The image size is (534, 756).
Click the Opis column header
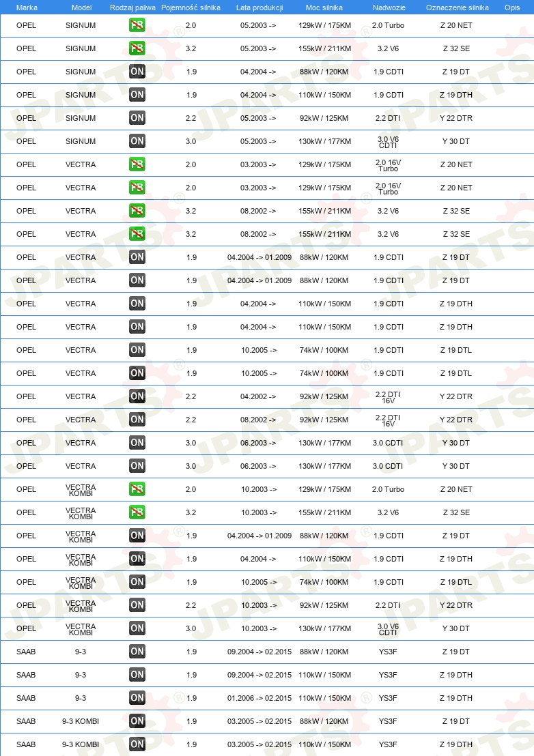[512, 8]
